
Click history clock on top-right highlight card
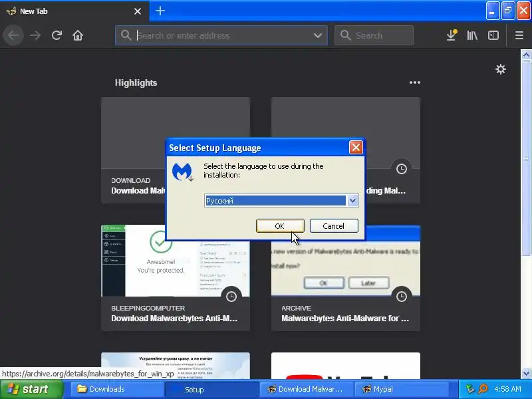(402, 169)
